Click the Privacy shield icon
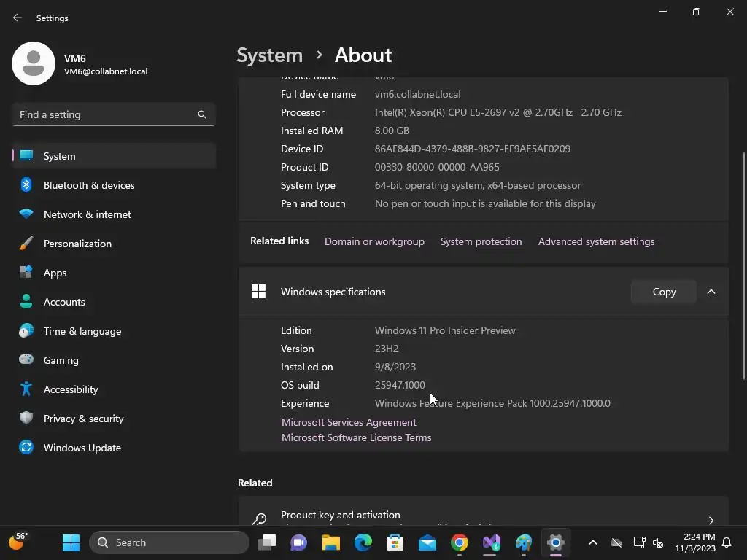Screen dimensions: 747x560 (x=26, y=418)
